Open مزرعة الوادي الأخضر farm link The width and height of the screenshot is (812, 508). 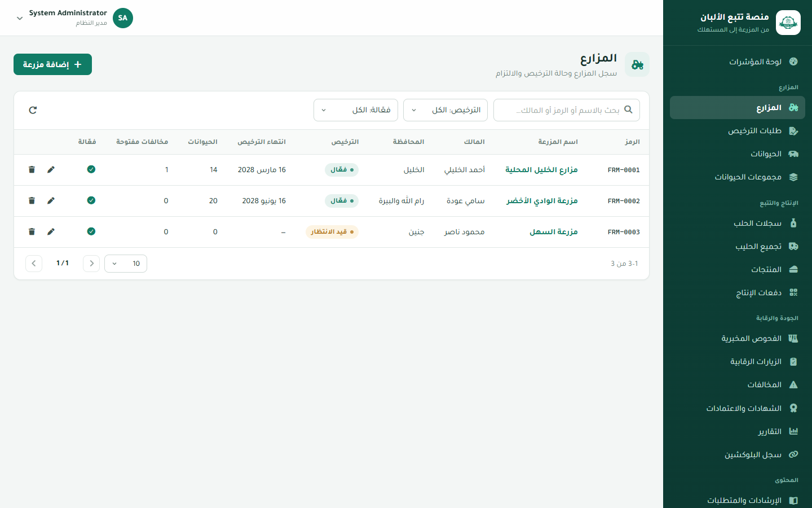tap(542, 201)
